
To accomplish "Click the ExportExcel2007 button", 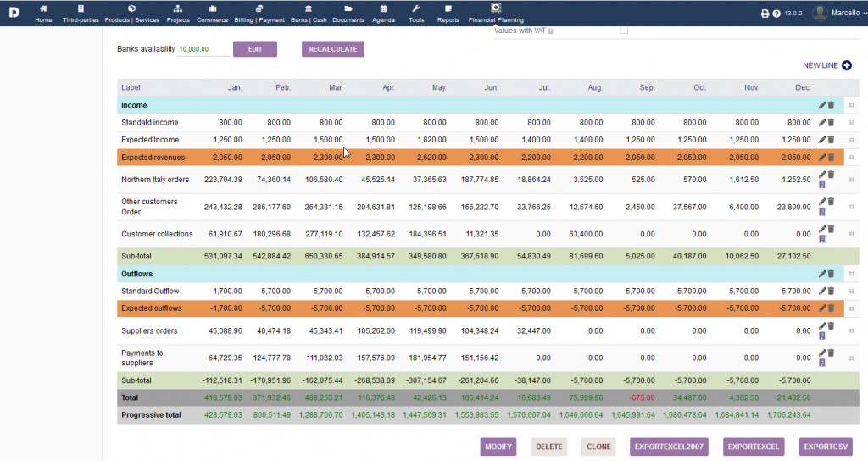I will [669, 447].
